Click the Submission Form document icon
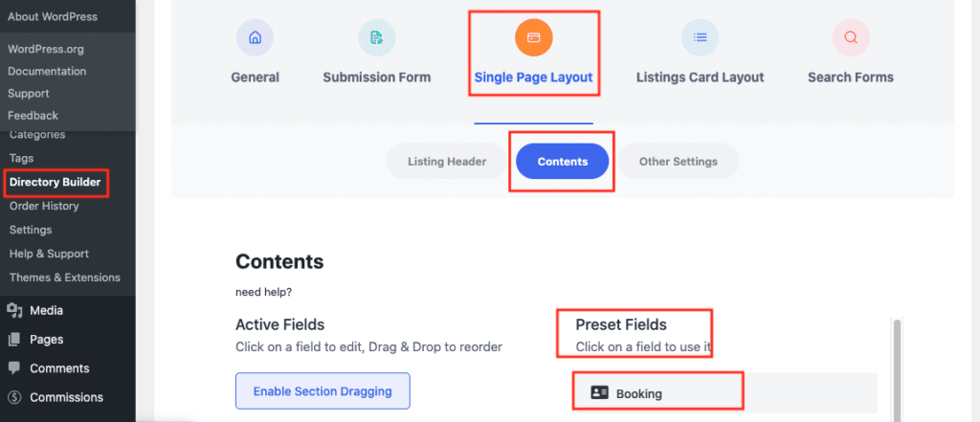 pyautogui.click(x=377, y=37)
